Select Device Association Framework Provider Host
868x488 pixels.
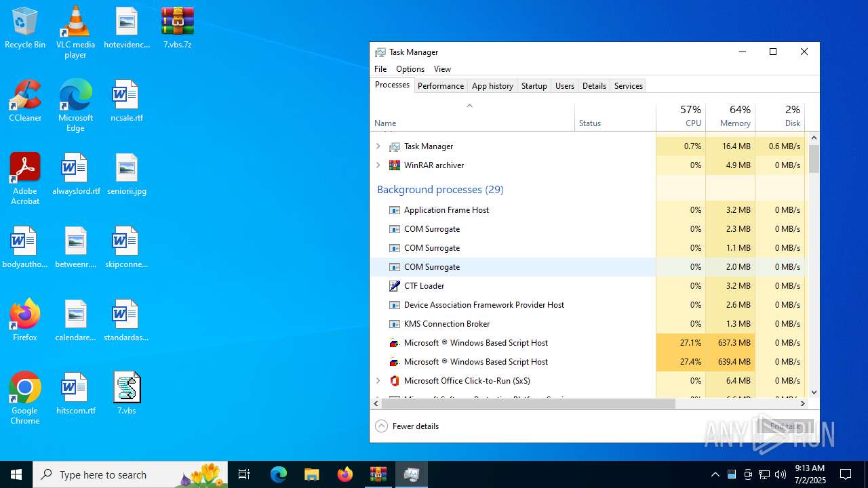coord(587,305)
